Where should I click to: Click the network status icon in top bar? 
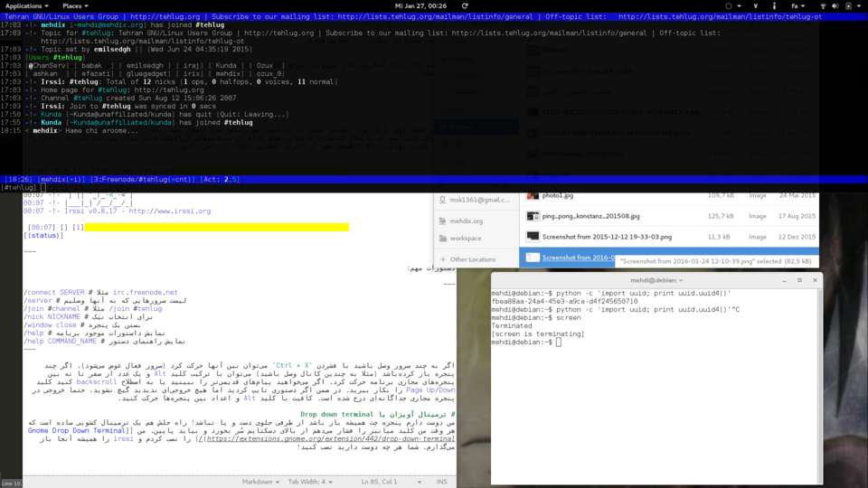[823, 5]
